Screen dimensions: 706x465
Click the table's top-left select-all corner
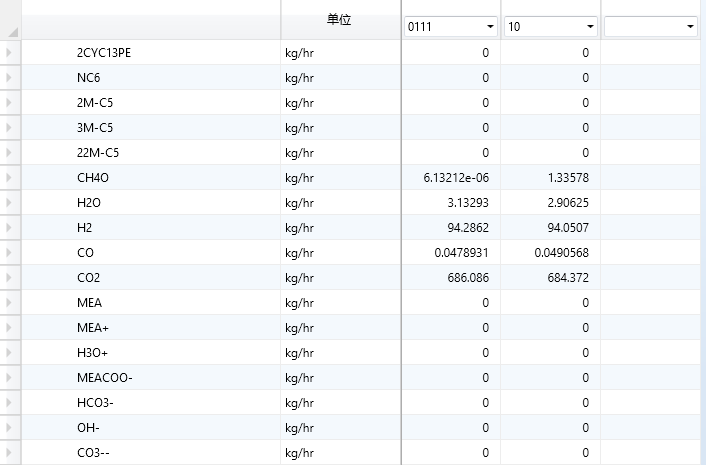[10, 20]
